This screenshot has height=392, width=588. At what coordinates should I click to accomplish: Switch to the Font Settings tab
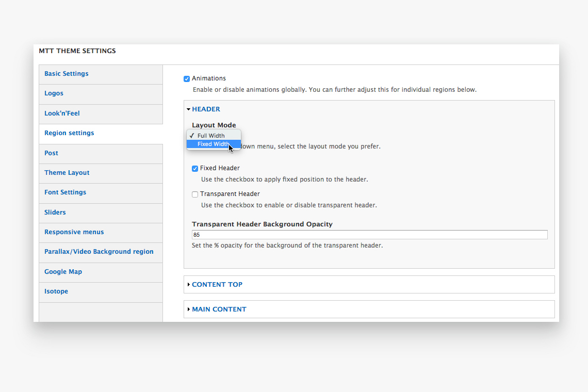[x=65, y=192]
